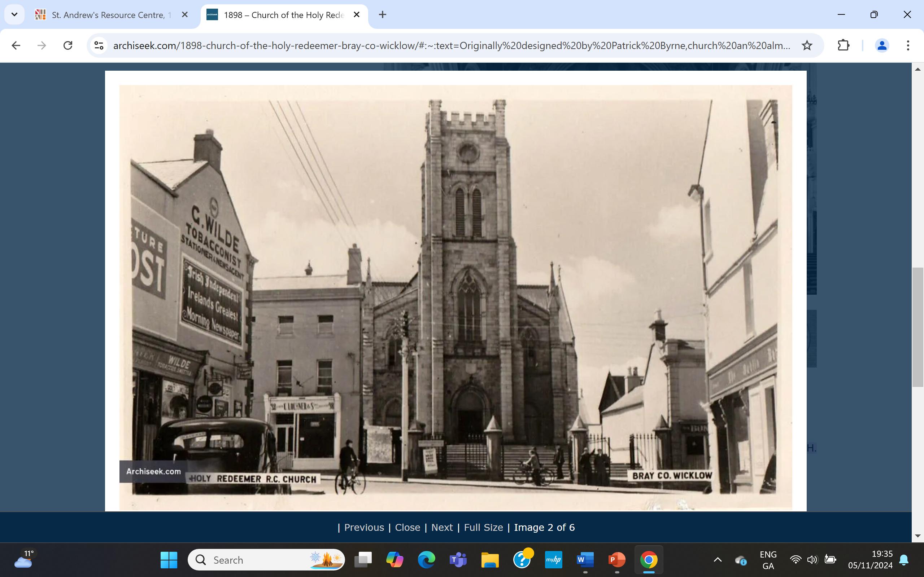Open a new tab with plus button
This screenshot has height=577, width=924.
[x=382, y=14]
